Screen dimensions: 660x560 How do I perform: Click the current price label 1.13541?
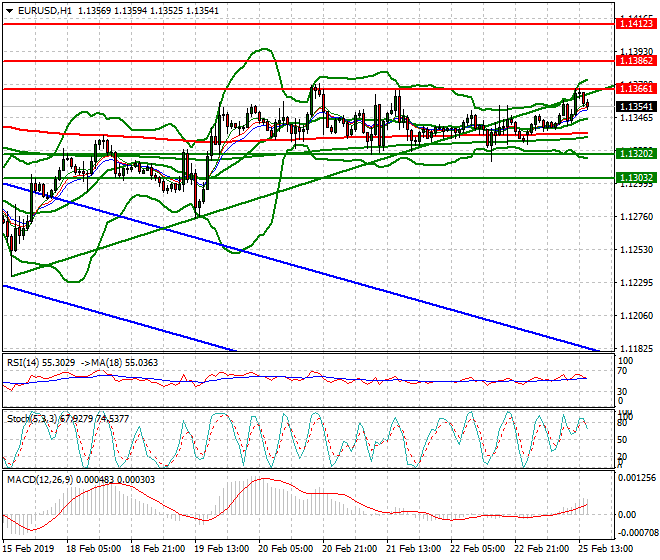click(636, 107)
